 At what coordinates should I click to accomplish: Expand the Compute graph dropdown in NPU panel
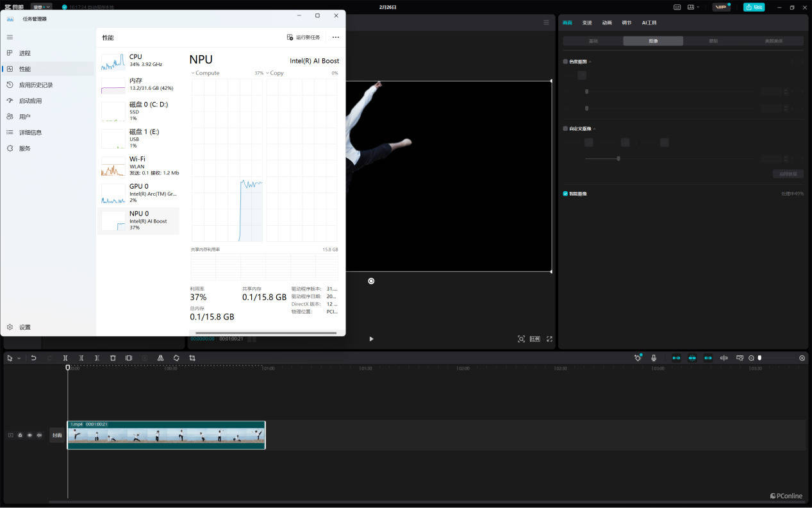coord(193,73)
